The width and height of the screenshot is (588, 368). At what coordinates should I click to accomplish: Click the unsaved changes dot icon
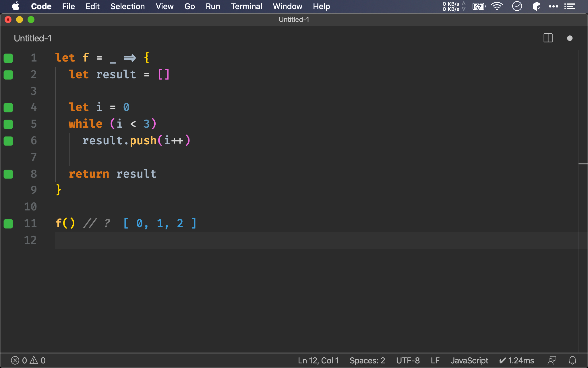coord(570,38)
